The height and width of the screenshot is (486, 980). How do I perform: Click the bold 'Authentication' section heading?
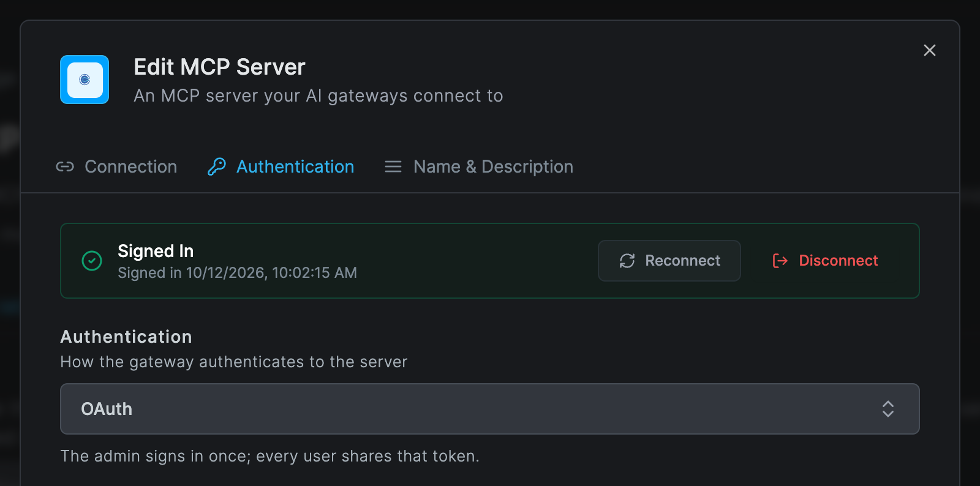pos(126,337)
